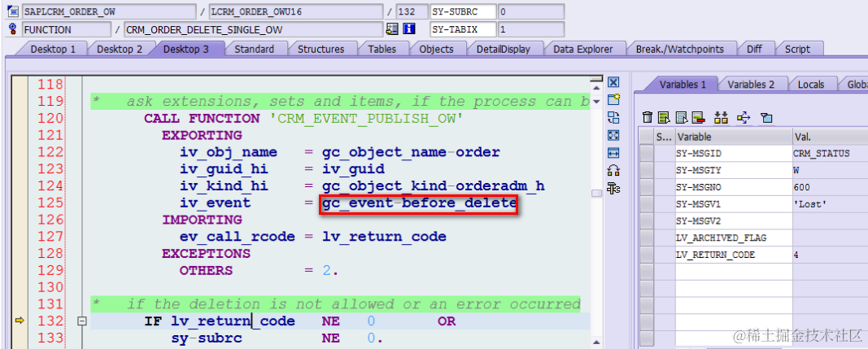Click the SY-MSGID variable cell
Viewport: 868px width, 349px height.
tap(734, 154)
